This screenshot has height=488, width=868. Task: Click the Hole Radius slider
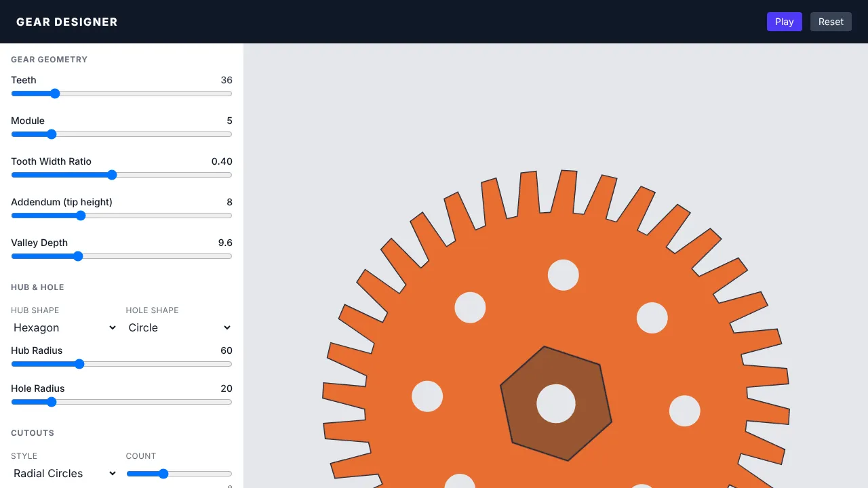(121, 402)
